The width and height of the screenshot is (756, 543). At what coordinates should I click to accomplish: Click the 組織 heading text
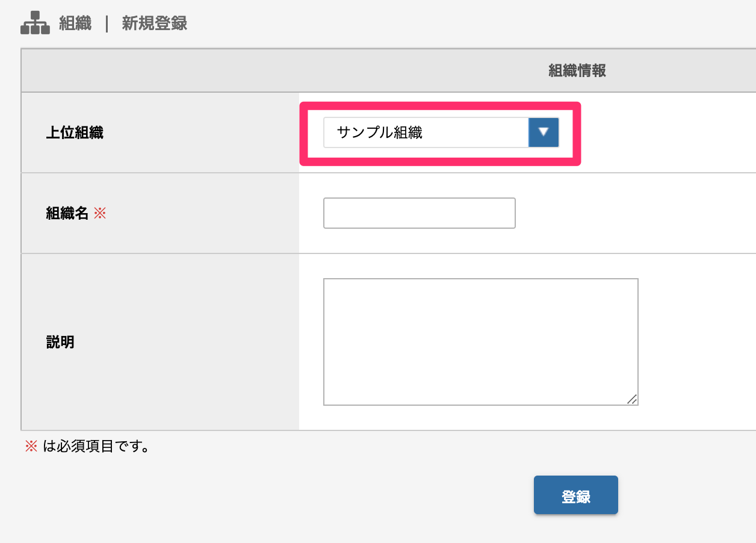pos(75,24)
